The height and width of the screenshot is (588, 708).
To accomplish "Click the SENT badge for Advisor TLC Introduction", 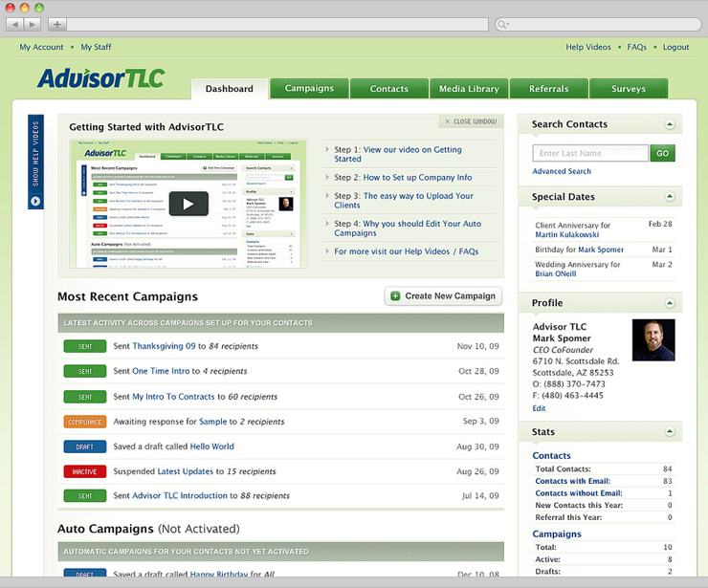I will 85,496.
